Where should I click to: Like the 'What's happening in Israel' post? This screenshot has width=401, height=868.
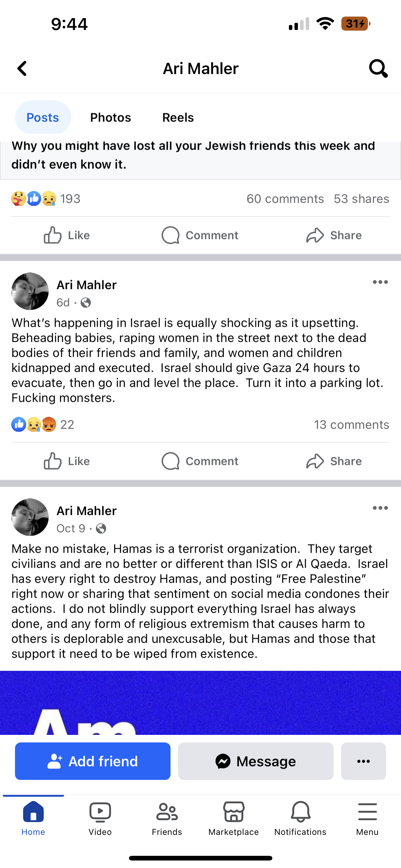pyautogui.click(x=67, y=461)
